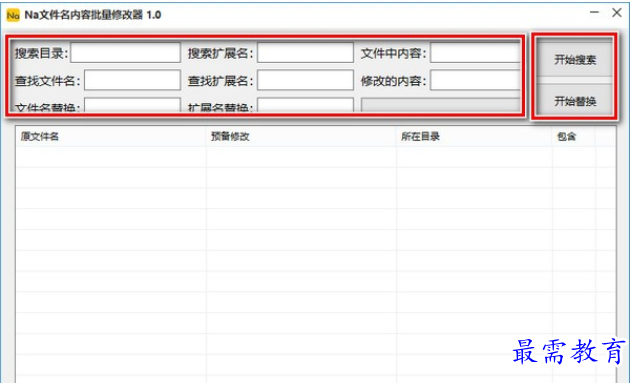Image resolution: width=634 pixels, height=383 pixels.
Task: Click the 开始替换 button
Action: pos(575,101)
